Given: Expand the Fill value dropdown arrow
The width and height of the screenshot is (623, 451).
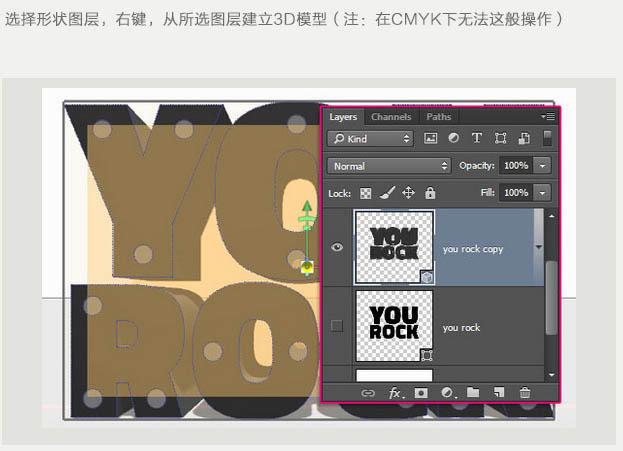Looking at the screenshot, I should pyautogui.click(x=543, y=192).
